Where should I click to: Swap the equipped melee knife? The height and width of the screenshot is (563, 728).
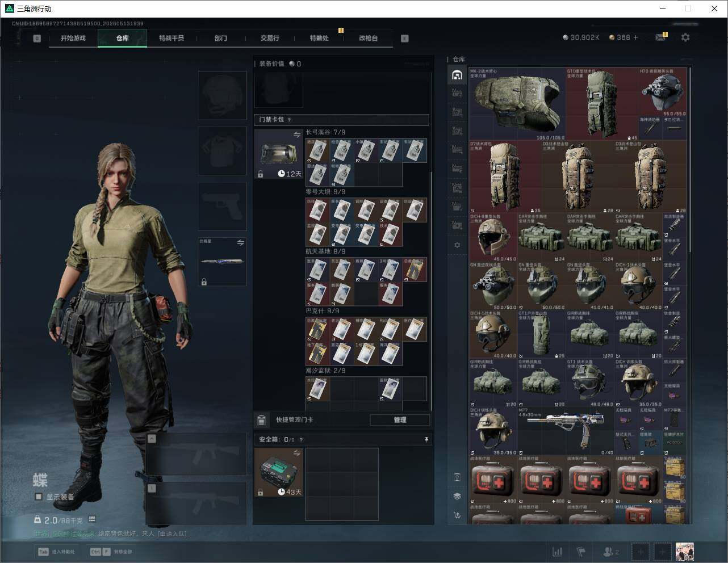click(241, 243)
